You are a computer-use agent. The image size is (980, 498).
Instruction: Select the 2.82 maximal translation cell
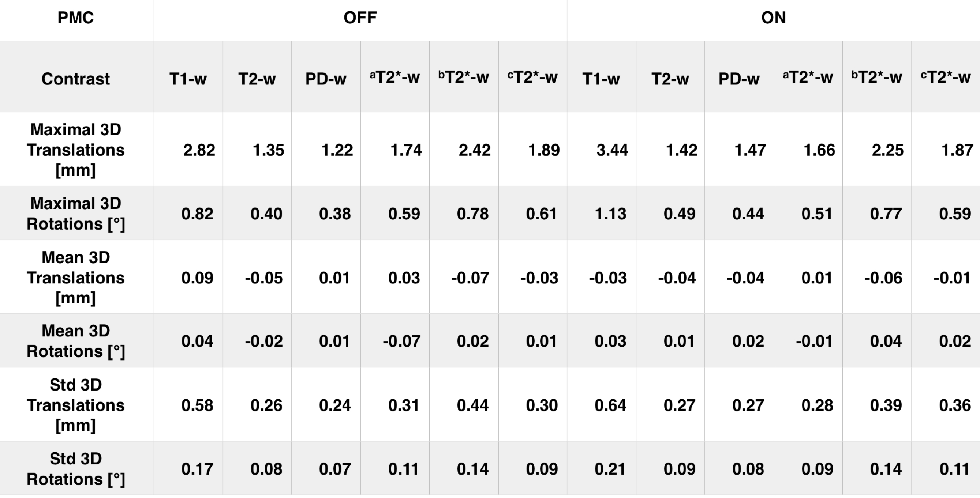(x=199, y=150)
